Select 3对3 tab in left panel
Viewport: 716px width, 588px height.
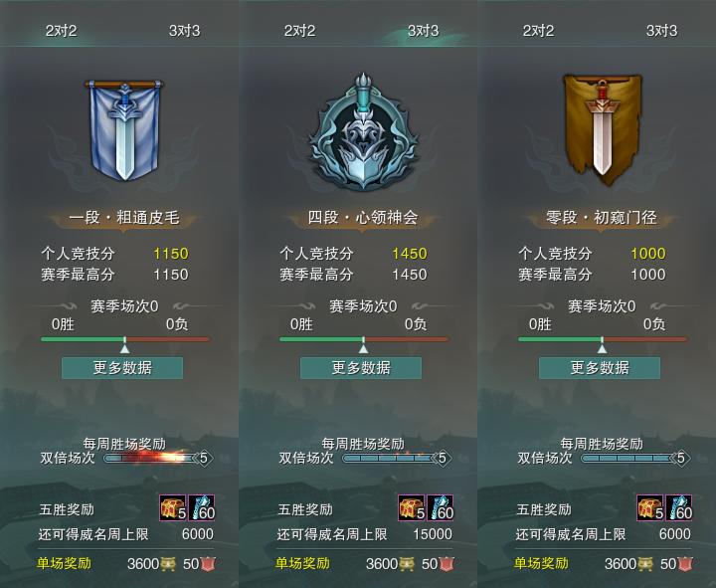pos(185,31)
